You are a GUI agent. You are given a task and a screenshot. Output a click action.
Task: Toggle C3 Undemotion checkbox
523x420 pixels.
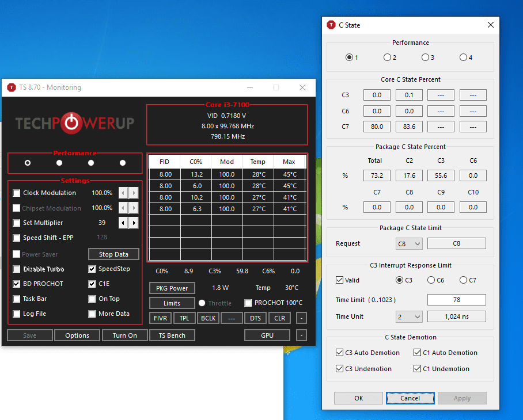340,369
